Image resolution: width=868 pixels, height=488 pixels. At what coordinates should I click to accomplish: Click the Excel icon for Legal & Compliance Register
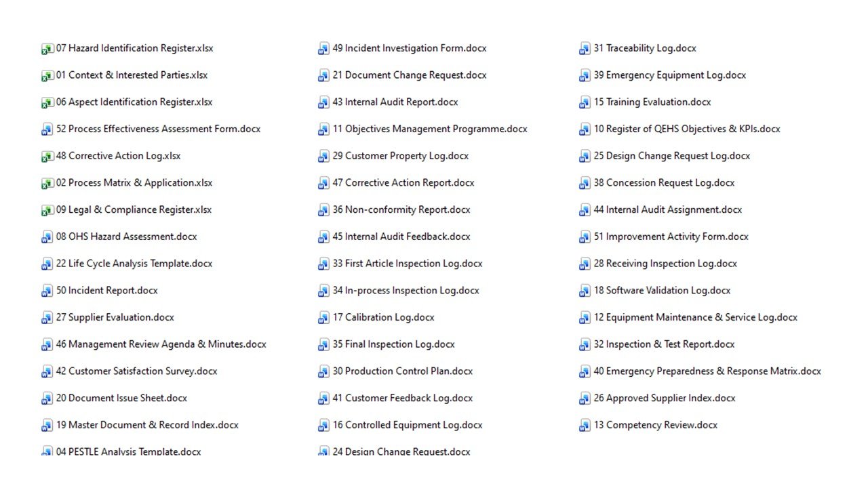coord(47,210)
